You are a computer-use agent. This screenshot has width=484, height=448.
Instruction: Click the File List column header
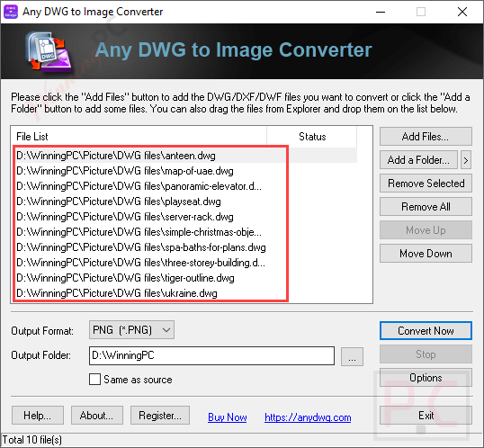pos(139,137)
